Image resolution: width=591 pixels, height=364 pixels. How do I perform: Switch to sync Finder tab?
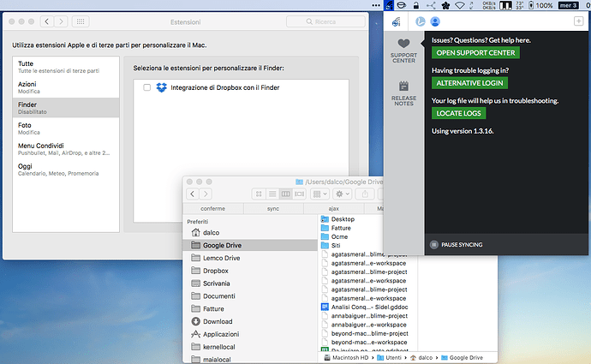(273, 208)
